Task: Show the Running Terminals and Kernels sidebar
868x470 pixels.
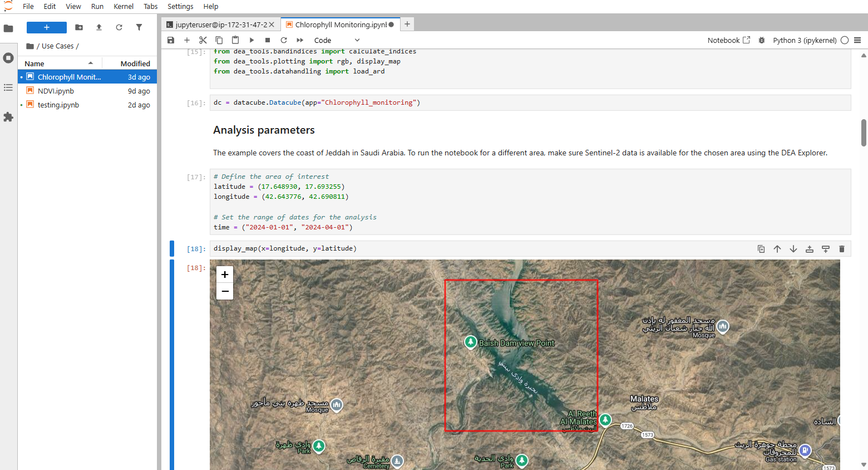Action: pyautogui.click(x=8, y=58)
